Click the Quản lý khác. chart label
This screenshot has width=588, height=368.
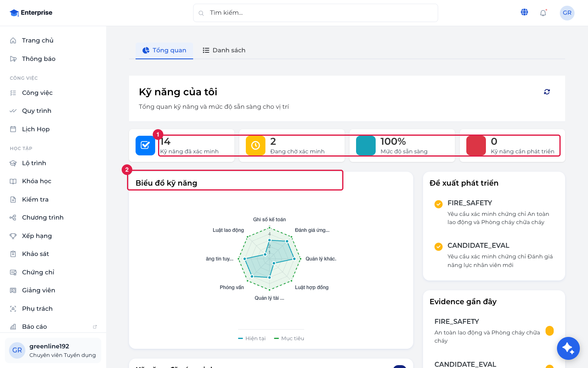click(x=321, y=259)
